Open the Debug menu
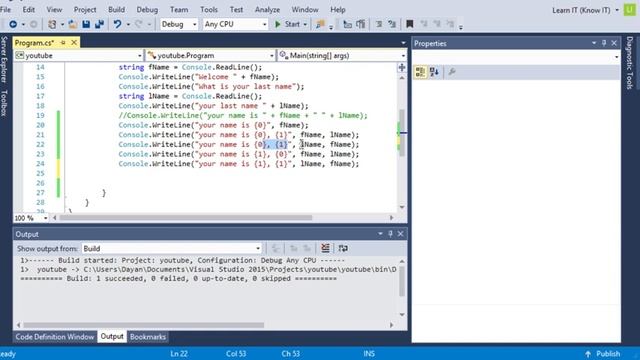This screenshot has height=360, width=640. [147, 10]
